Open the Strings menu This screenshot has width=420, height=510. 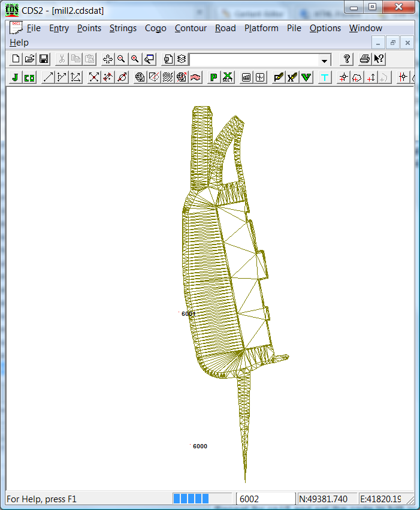pyautogui.click(x=123, y=28)
